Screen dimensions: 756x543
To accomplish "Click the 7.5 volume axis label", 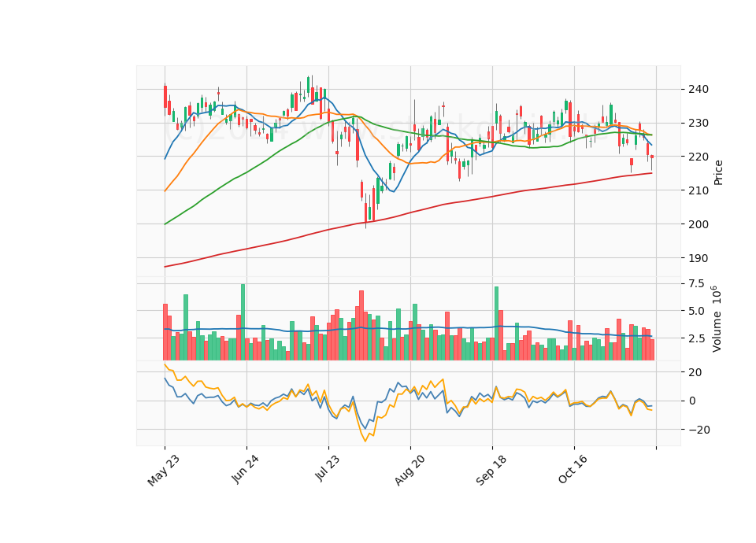I will 697,283.
